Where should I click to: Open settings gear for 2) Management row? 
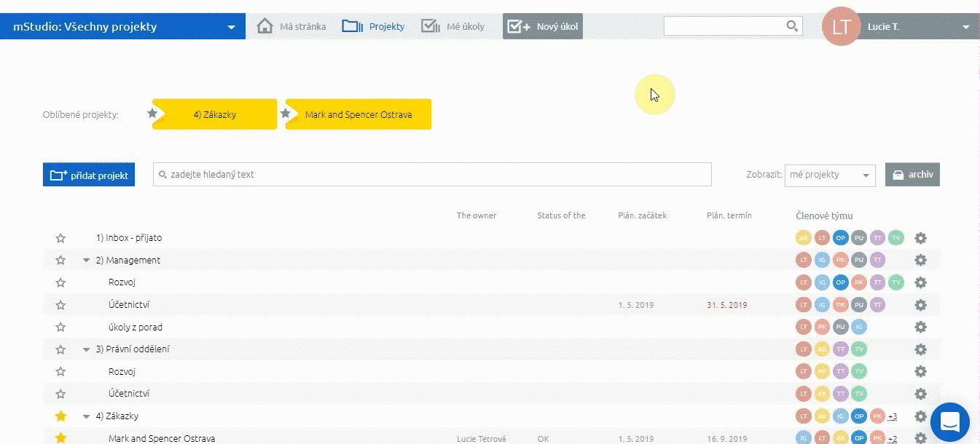[920, 260]
